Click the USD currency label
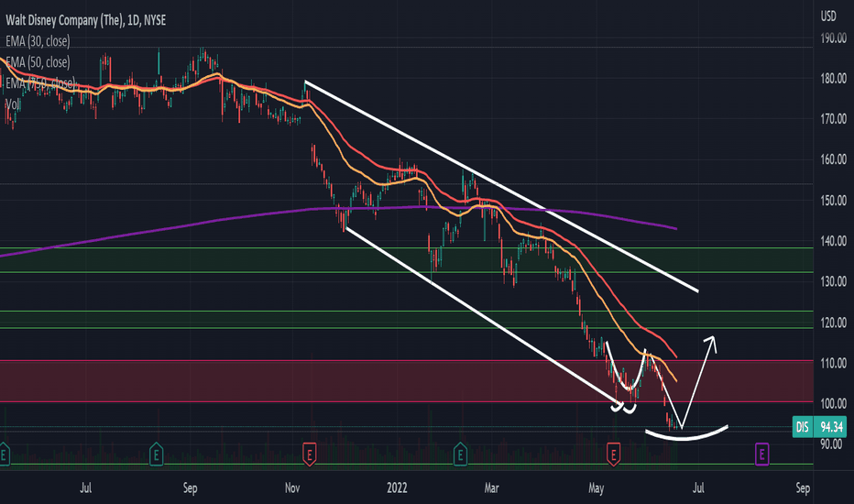Viewport: 854px width, 504px height. click(x=828, y=16)
